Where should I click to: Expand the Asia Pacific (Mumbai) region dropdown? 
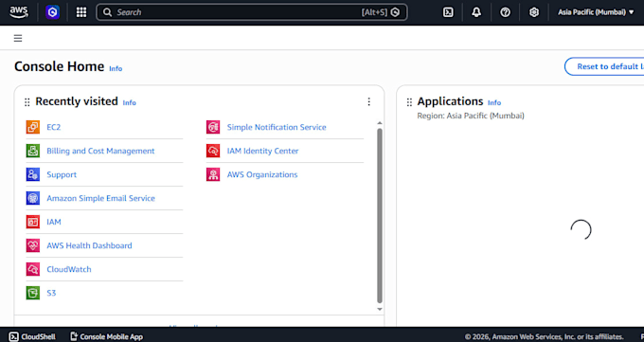pyautogui.click(x=596, y=12)
